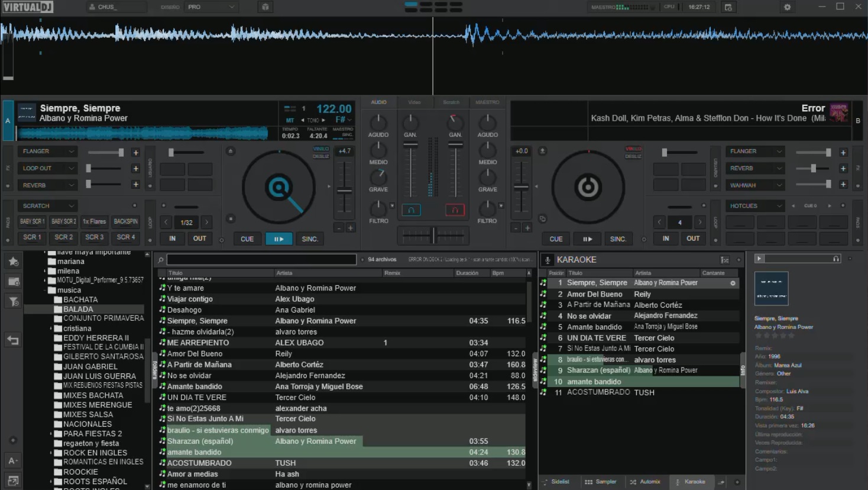The width and height of the screenshot is (868, 490).
Task: Click the plus button beside the deck B WAHWAH effect
Action: tap(843, 185)
